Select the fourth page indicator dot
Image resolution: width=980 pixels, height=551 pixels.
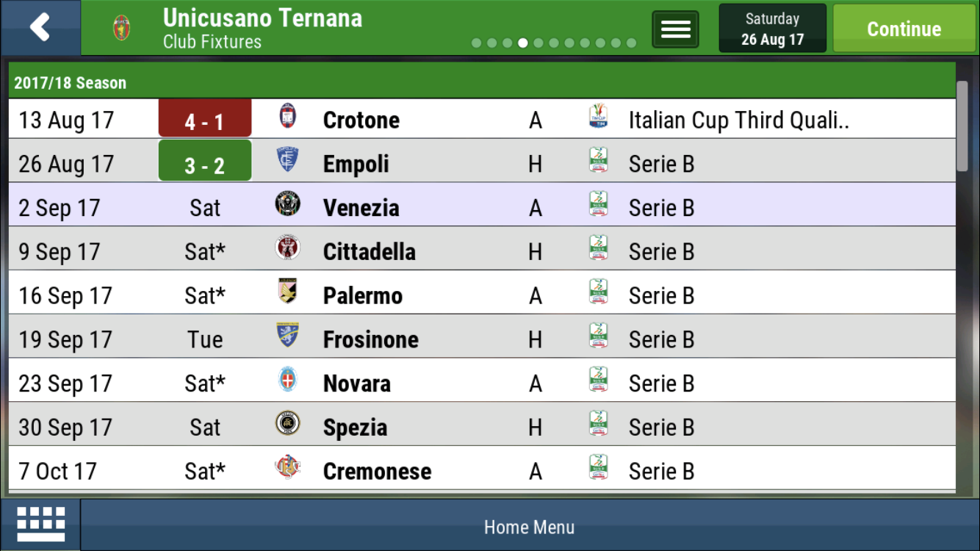pyautogui.click(x=523, y=43)
